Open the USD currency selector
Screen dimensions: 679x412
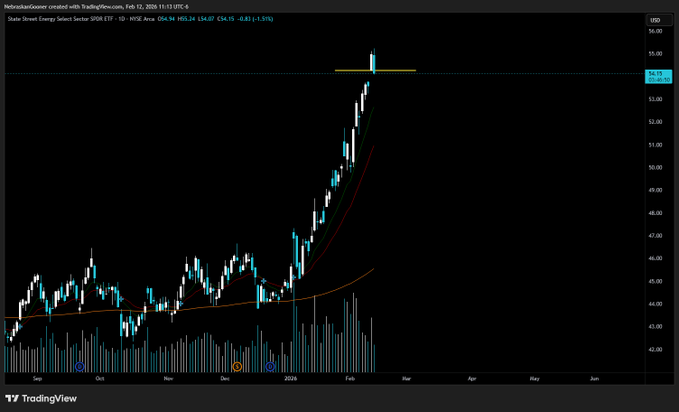point(655,20)
